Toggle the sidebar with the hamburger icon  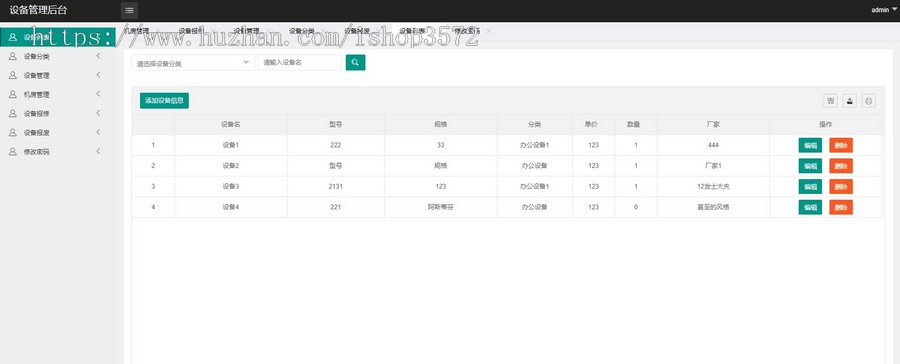click(x=129, y=10)
